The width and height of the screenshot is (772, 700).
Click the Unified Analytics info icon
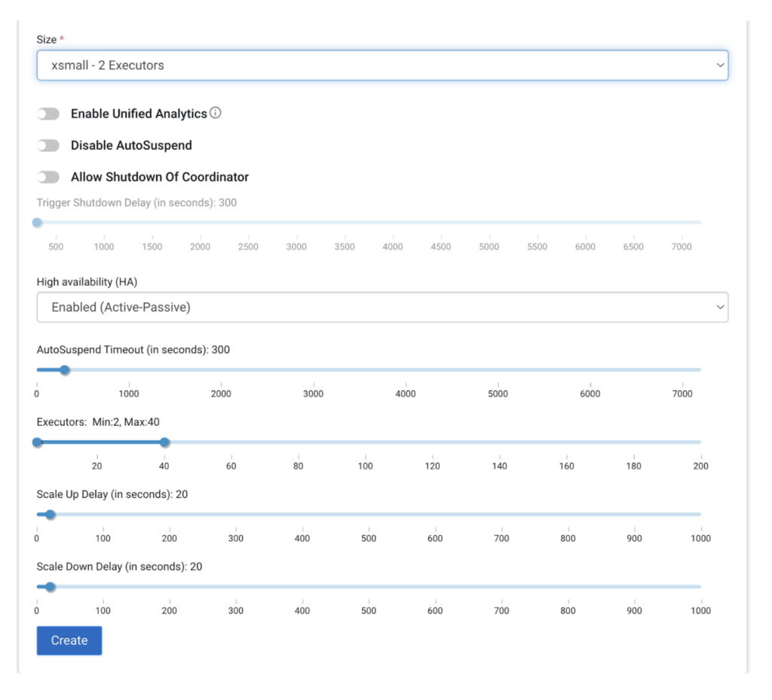point(215,113)
